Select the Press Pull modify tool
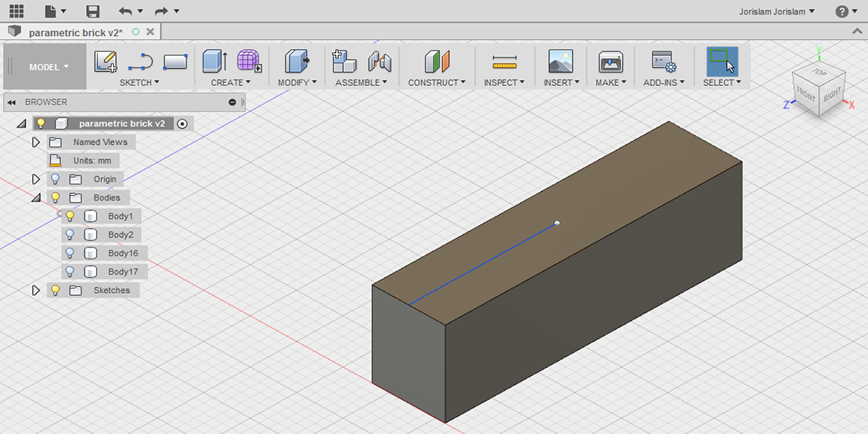868x434 pixels. click(x=297, y=61)
